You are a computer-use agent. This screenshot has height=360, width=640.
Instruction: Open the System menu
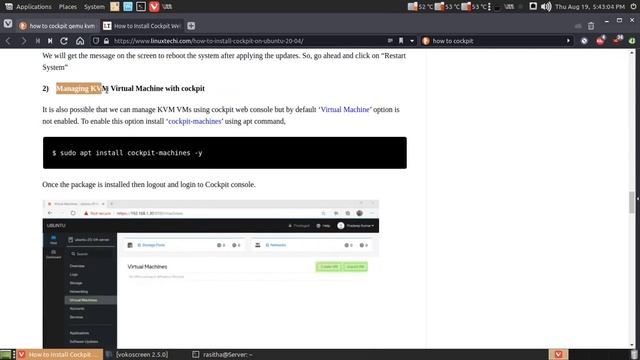tap(94, 7)
